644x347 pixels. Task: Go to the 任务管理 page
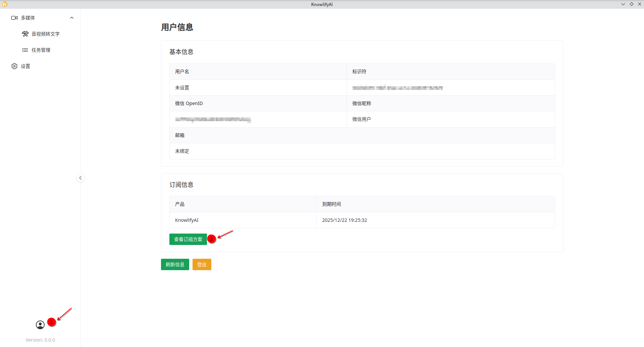(41, 50)
